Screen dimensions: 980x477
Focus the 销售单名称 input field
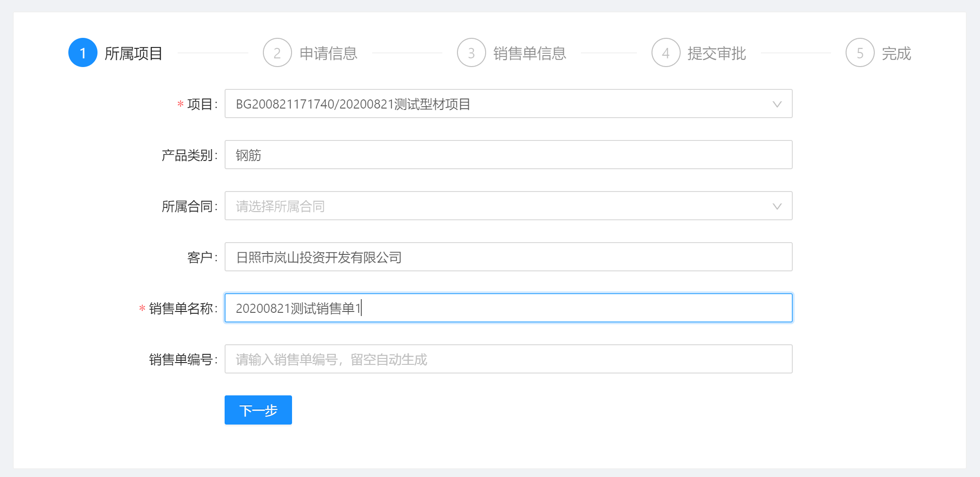[x=508, y=308]
